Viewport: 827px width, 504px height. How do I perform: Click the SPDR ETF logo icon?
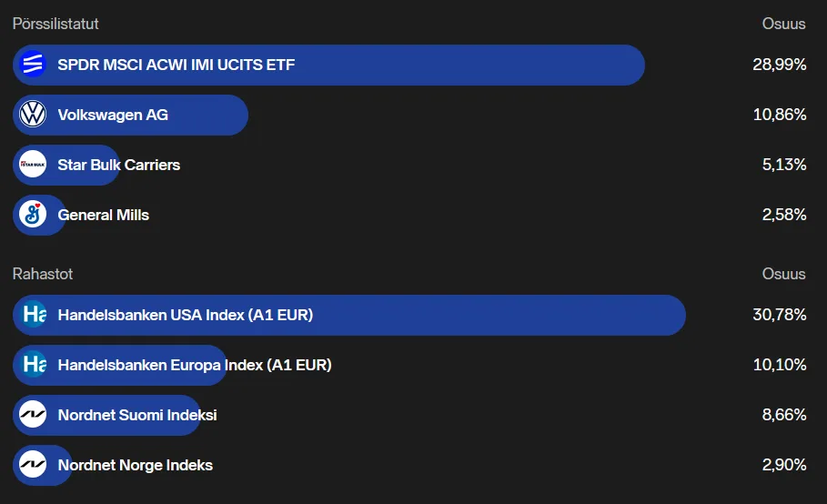point(33,65)
